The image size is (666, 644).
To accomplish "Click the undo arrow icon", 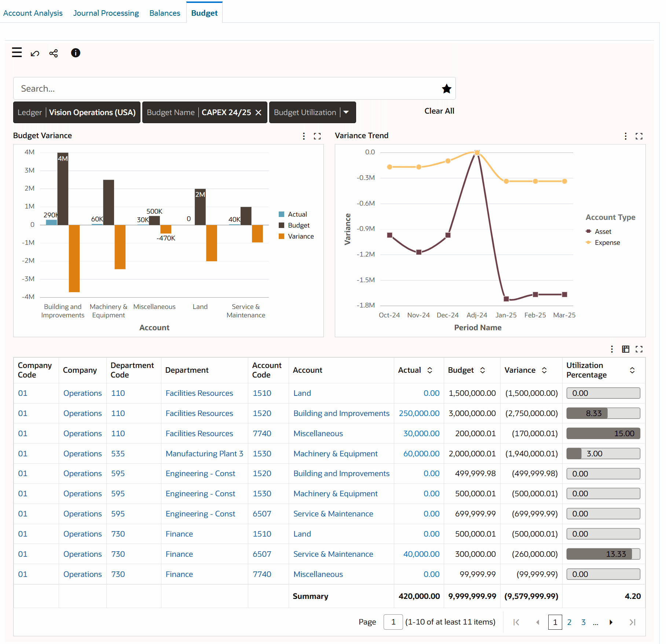I will (35, 54).
